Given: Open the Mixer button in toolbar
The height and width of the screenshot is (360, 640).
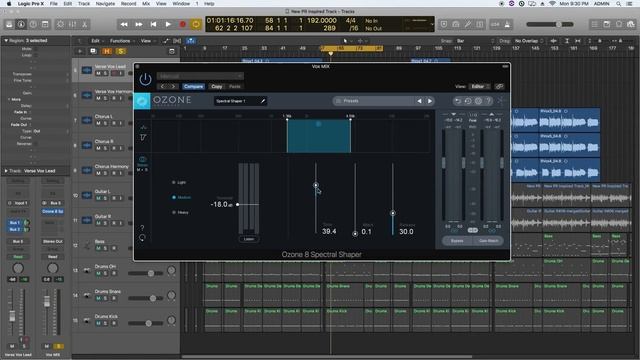Looking at the screenshot, I should click(73, 24).
